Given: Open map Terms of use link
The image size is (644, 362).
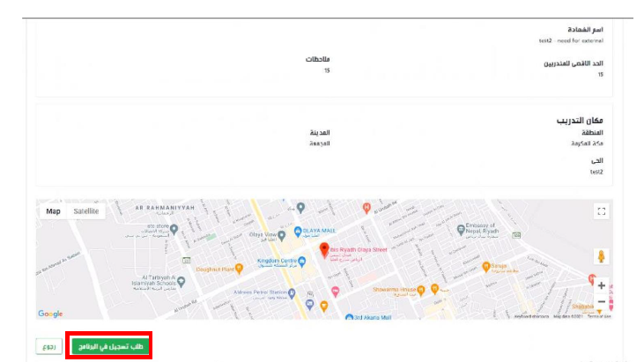Looking at the screenshot, I should tap(599, 316).
